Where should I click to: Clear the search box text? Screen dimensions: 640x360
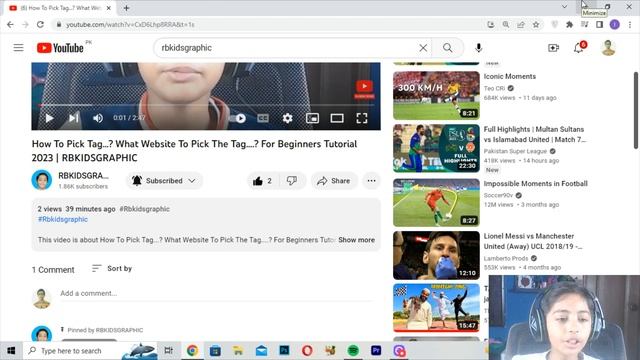[423, 48]
